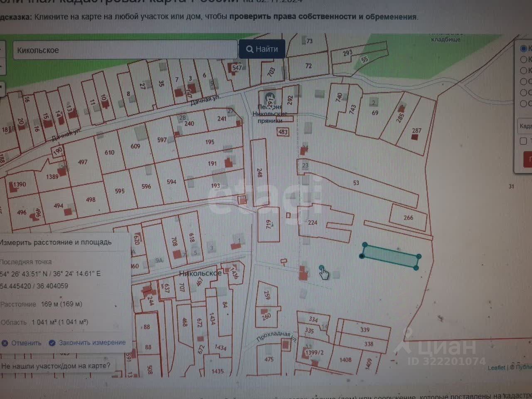Click the decimal coordinates 54.445420 / 36.404059

click(34, 286)
